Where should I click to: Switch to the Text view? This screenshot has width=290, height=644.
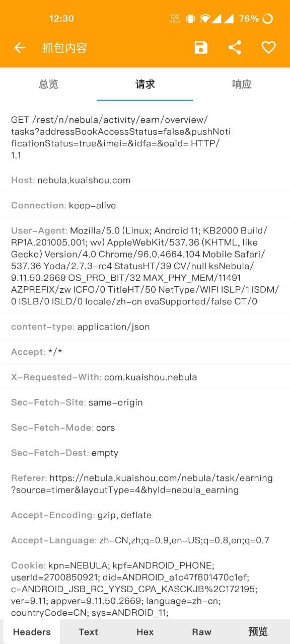click(88, 632)
